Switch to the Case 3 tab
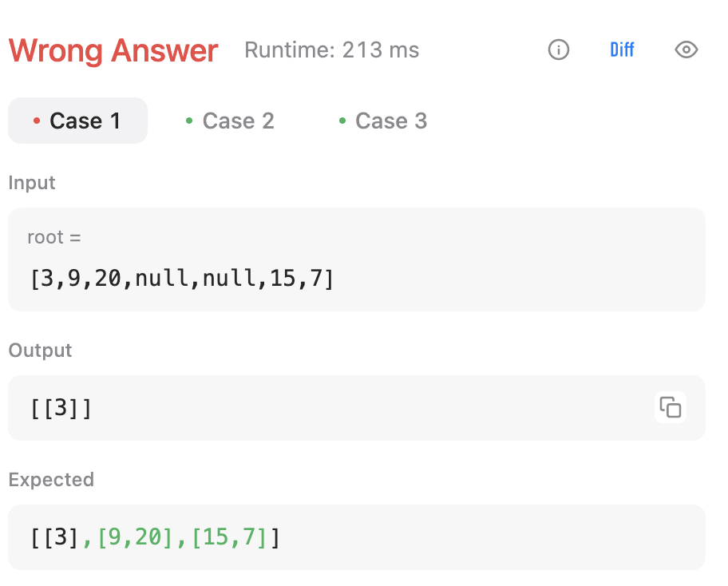 coord(383,121)
